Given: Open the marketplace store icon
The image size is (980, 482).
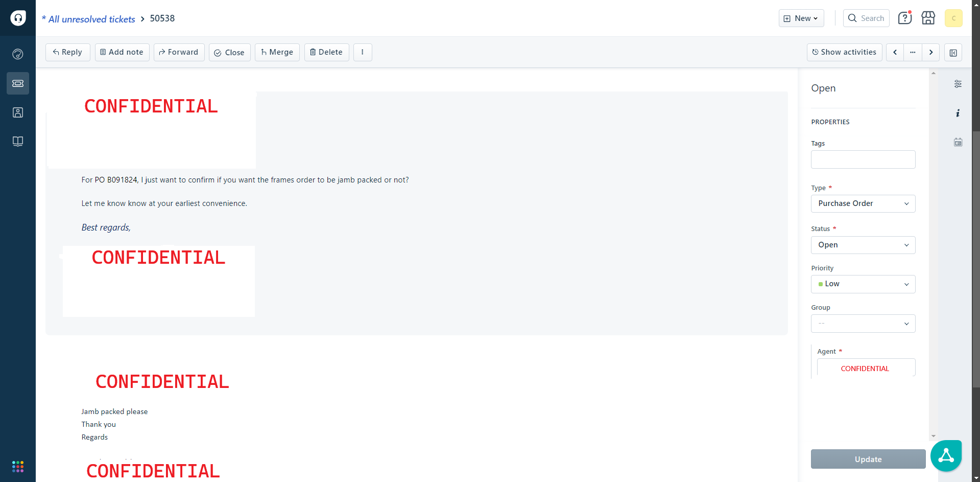Looking at the screenshot, I should pyautogui.click(x=928, y=18).
